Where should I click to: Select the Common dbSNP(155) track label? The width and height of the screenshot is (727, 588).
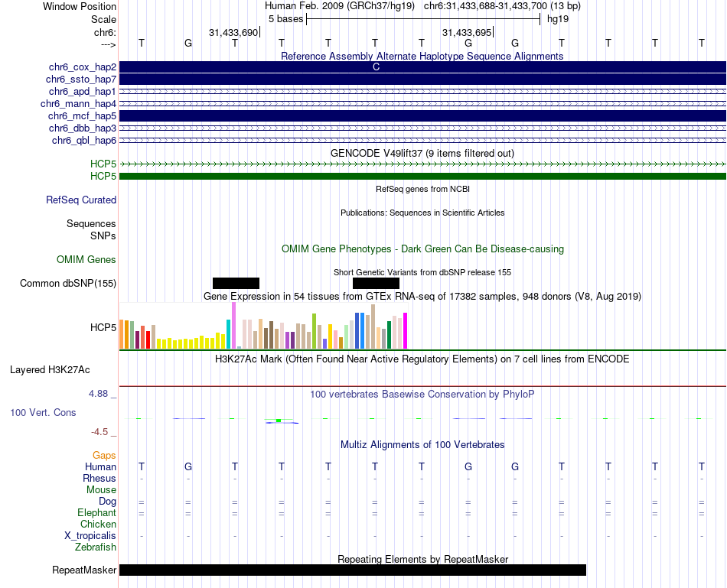(x=68, y=283)
